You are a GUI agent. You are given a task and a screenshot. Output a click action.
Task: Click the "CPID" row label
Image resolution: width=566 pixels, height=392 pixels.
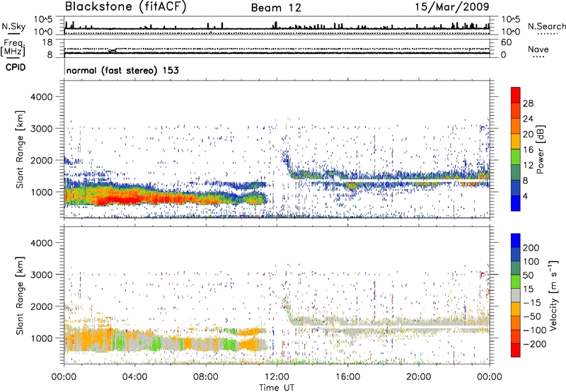click(x=16, y=67)
